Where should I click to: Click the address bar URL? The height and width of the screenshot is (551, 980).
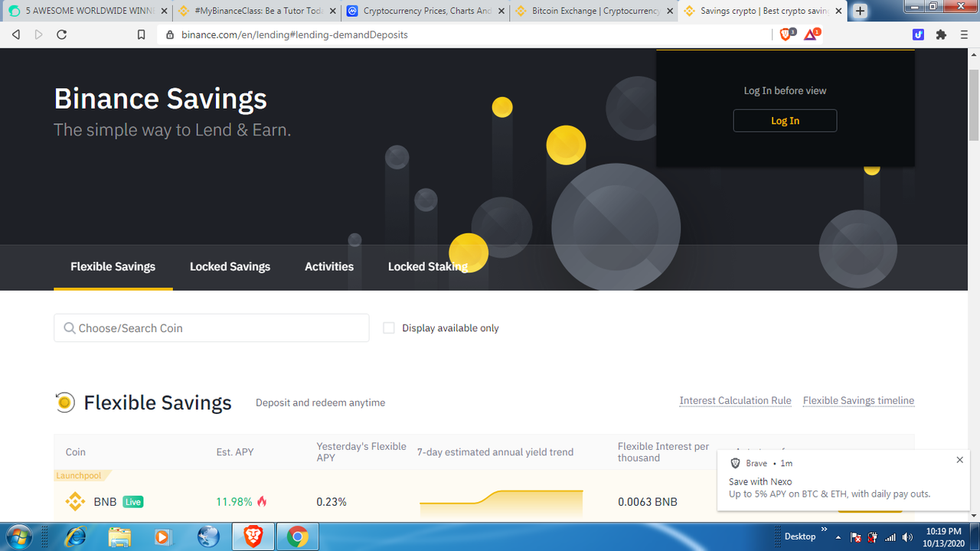(x=295, y=34)
